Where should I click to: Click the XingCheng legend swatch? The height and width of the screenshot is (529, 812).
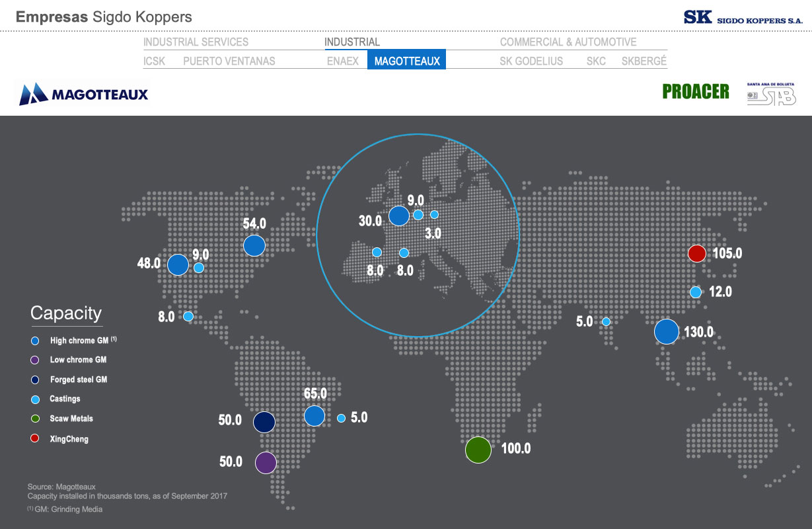point(36,438)
